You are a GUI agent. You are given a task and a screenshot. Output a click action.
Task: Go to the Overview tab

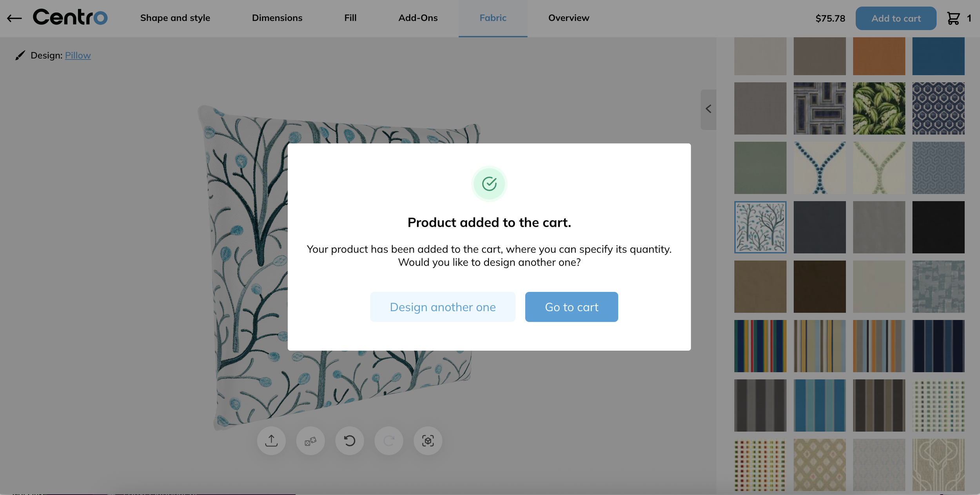coord(568,18)
